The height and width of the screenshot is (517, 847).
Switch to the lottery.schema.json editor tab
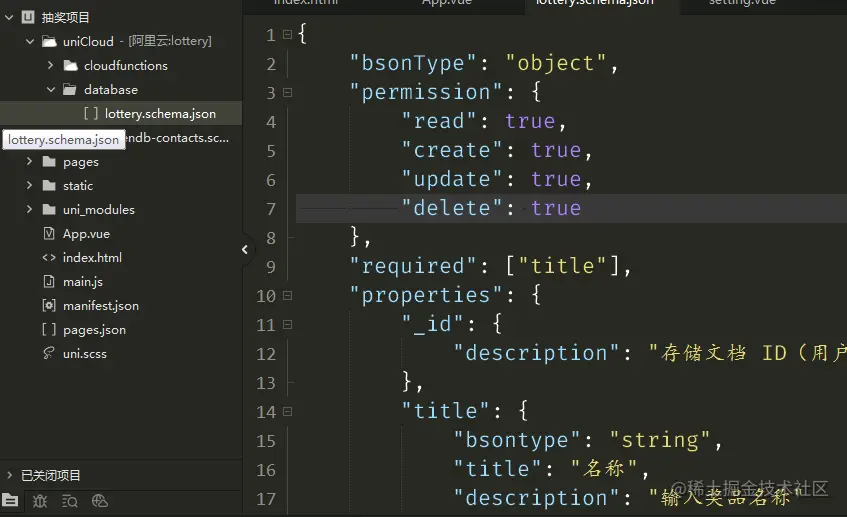(594, 3)
